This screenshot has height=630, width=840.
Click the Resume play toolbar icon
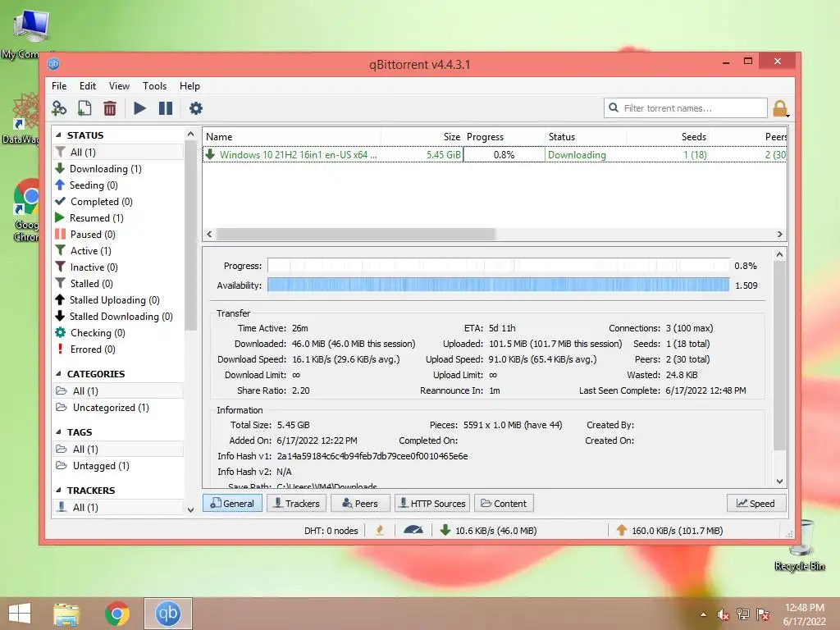[x=139, y=108]
